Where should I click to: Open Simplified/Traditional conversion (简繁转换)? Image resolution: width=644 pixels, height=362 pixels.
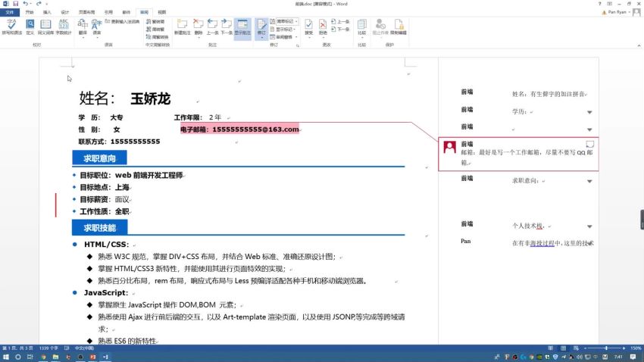158,37
